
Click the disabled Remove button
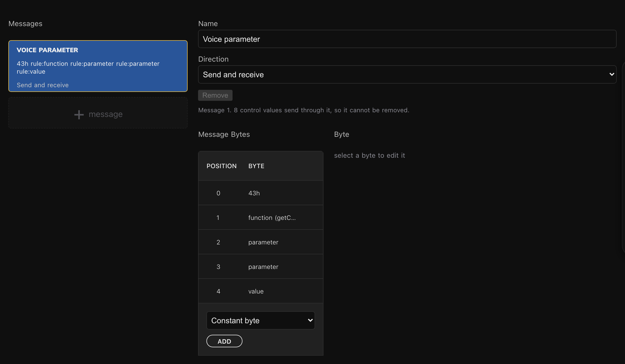tap(215, 95)
